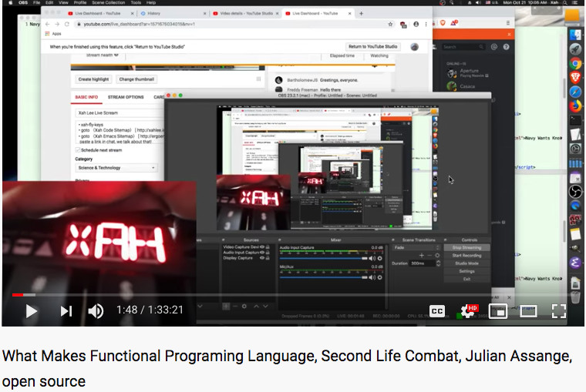Image resolution: width=586 pixels, height=392 pixels.
Task: Toggle lock on Display Capture source
Action: (268, 258)
